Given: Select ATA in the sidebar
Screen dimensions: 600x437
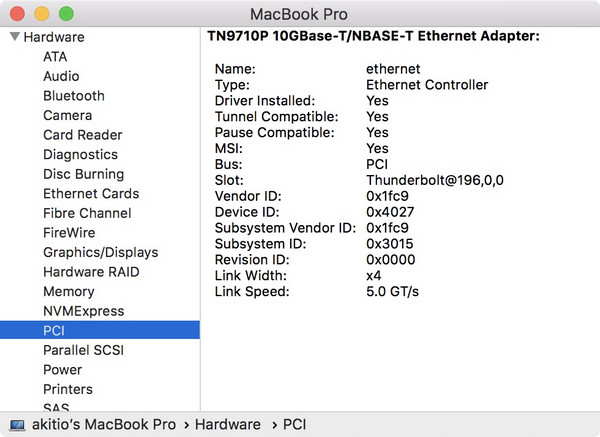Looking at the screenshot, I should tap(55, 56).
